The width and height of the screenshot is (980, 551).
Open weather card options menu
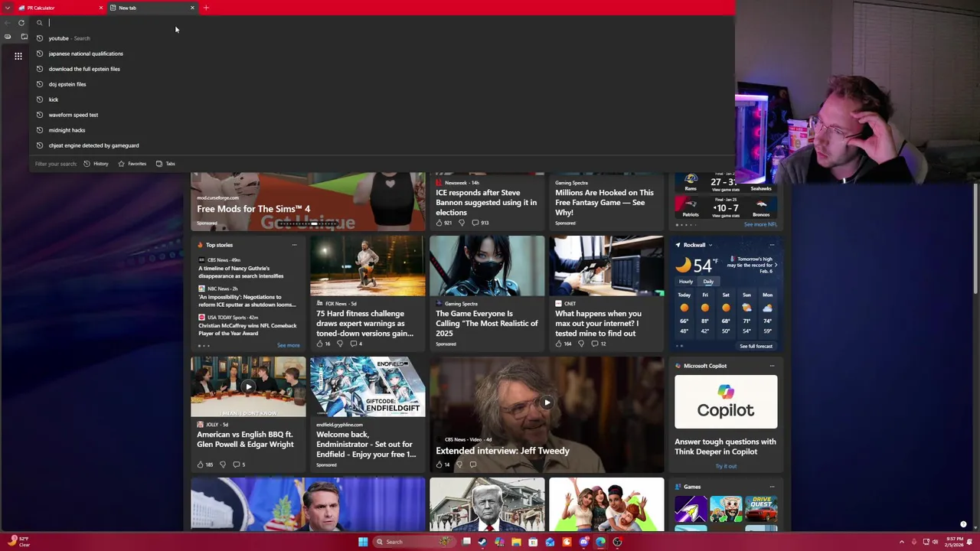point(772,245)
